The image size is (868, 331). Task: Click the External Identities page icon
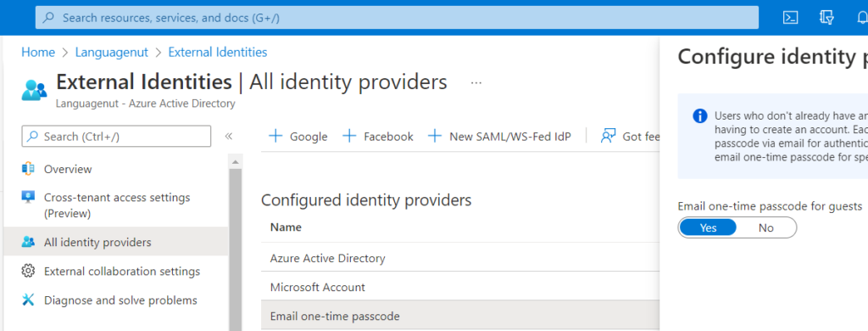coord(34,90)
